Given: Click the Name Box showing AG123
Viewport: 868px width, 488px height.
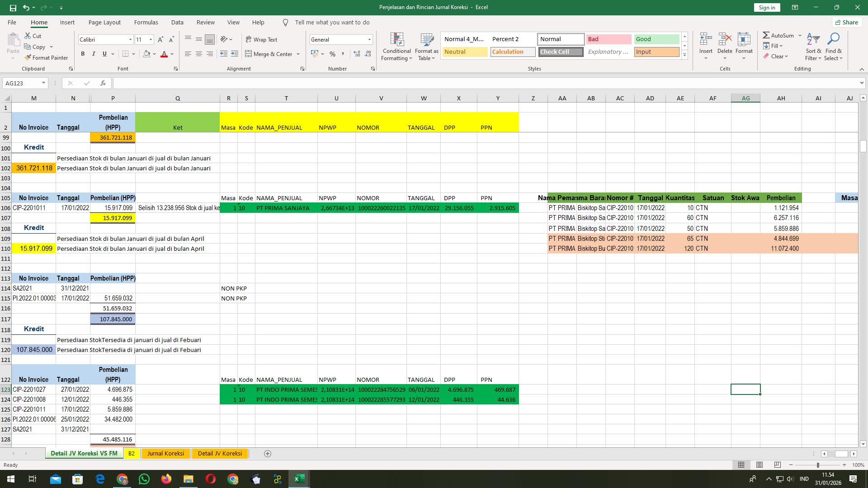Looking at the screenshot, I should (23, 83).
